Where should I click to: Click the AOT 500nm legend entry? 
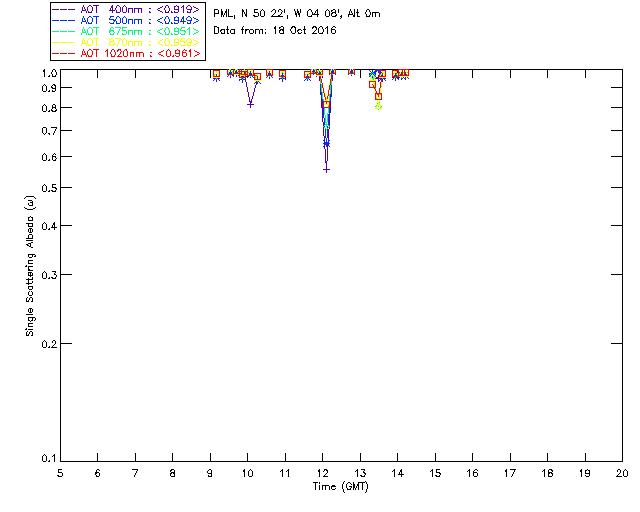coord(126,20)
